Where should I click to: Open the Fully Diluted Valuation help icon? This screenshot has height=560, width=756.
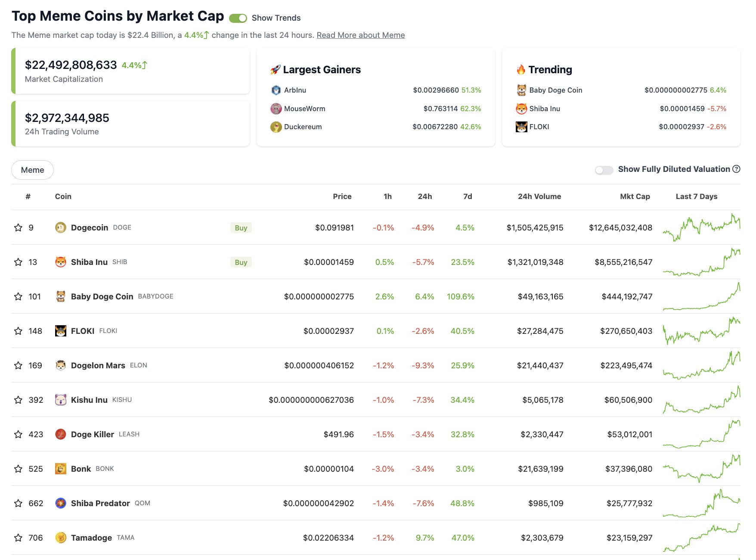pyautogui.click(x=736, y=169)
